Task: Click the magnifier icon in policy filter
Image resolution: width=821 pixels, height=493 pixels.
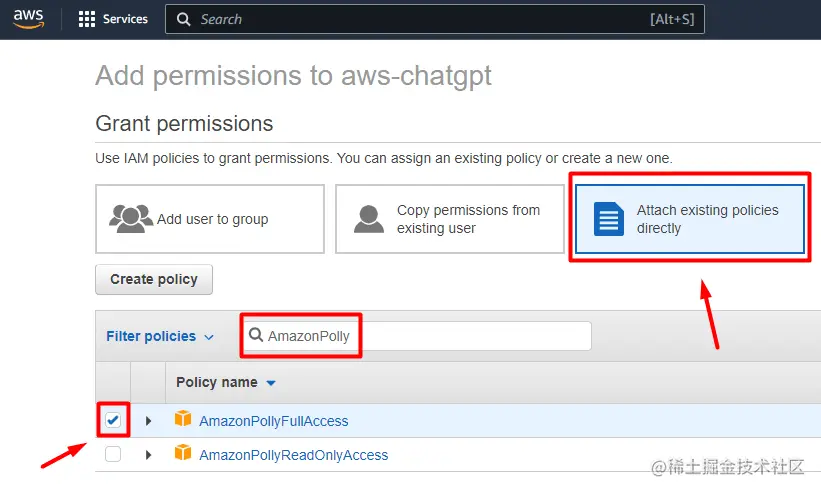Action: [x=256, y=335]
